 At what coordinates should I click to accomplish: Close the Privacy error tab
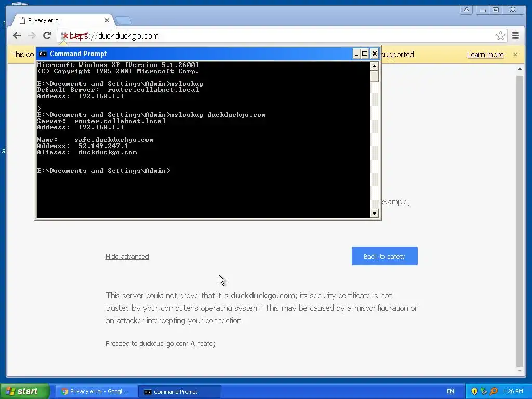(x=107, y=20)
